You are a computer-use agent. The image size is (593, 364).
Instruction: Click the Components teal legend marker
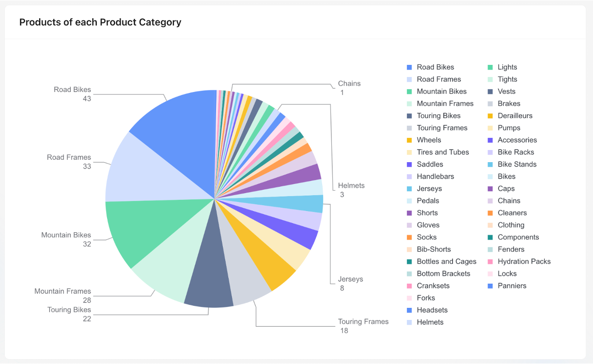click(490, 237)
